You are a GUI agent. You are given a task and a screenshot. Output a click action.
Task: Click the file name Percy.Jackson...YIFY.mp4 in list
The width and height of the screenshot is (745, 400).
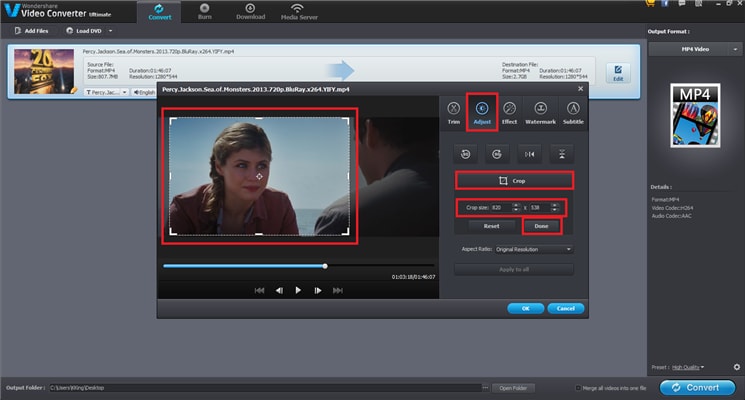pos(158,51)
